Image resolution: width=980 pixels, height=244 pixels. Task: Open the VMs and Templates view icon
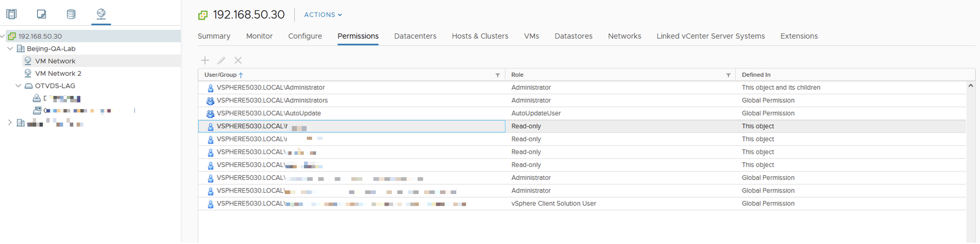pyautogui.click(x=41, y=14)
